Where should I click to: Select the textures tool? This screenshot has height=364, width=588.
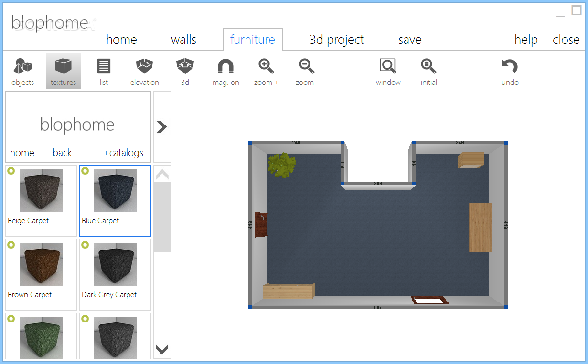[x=63, y=71]
